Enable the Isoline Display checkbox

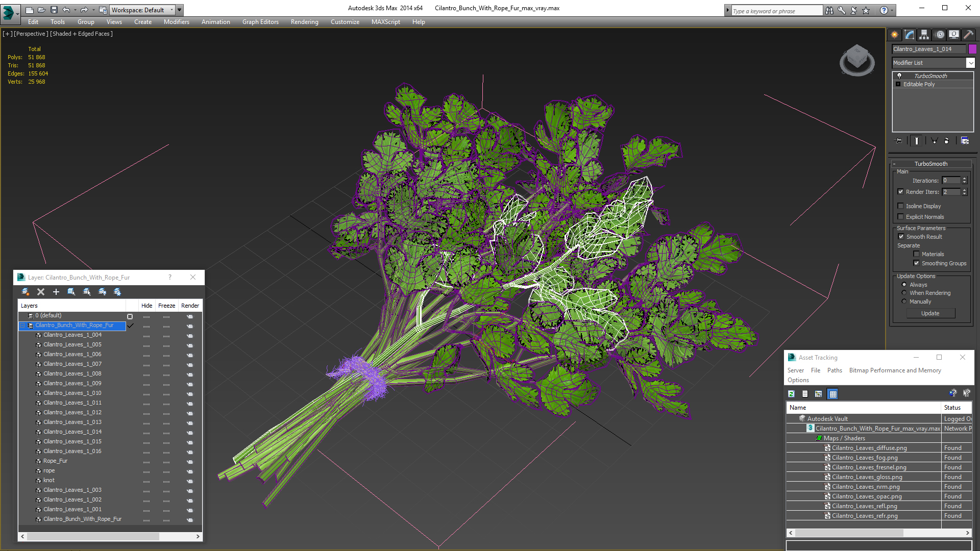click(x=901, y=206)
